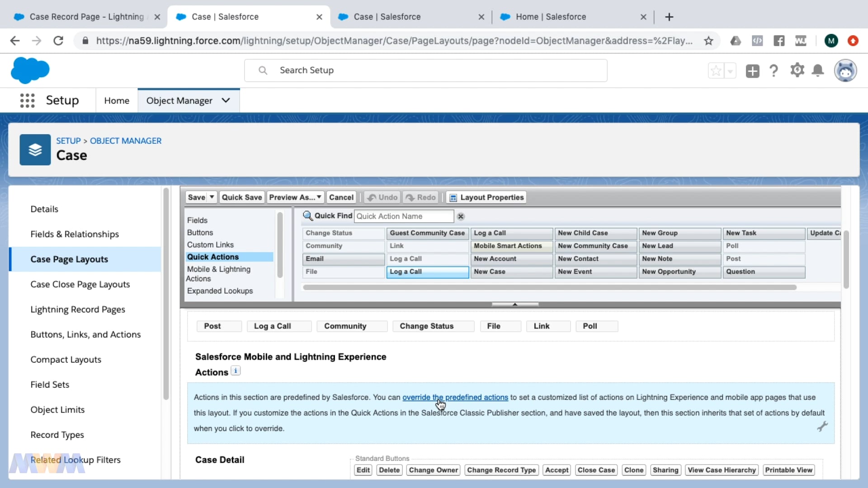Image resolution: width=868 pixels, height=488 pixels.
Task: Clear Quick Find with the X icon
Action: pos(461,216)
